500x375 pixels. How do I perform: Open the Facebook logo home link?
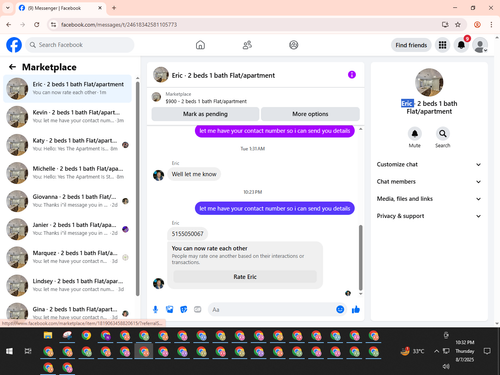click(x=14, y=45)
